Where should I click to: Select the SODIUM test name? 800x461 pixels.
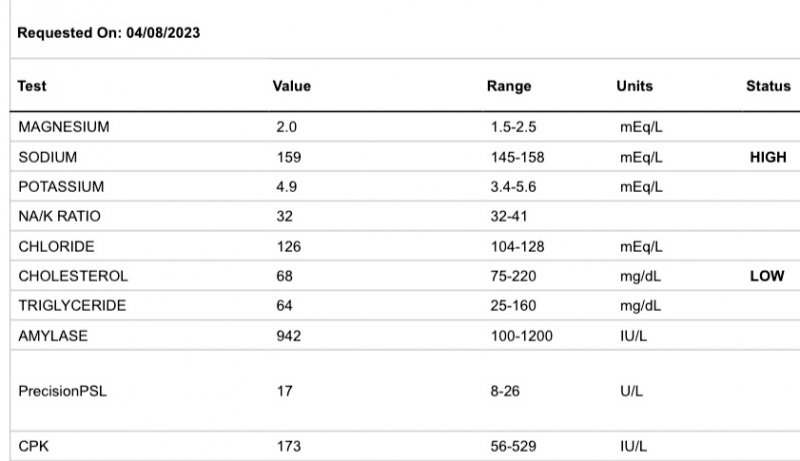tap(47, 157)
